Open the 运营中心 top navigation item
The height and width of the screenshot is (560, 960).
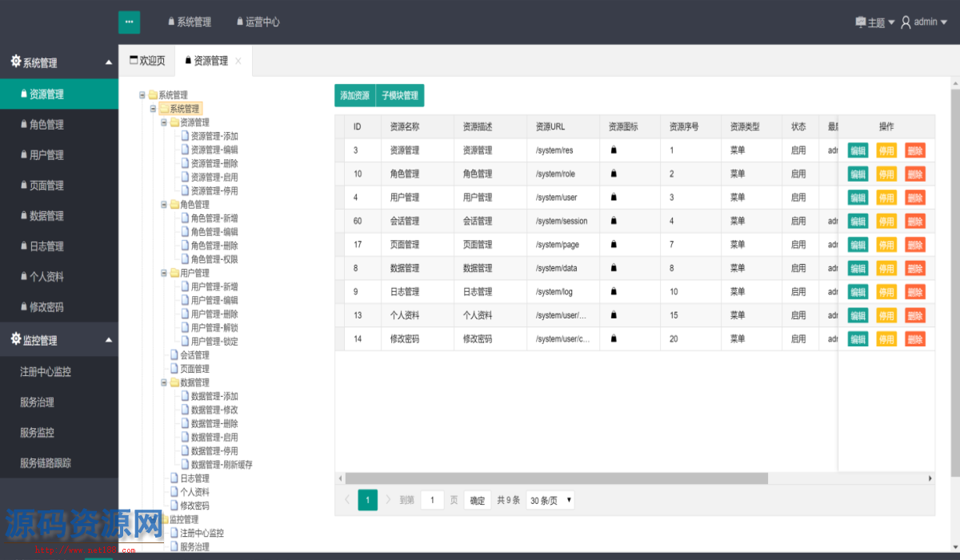(x=258, y=22)
